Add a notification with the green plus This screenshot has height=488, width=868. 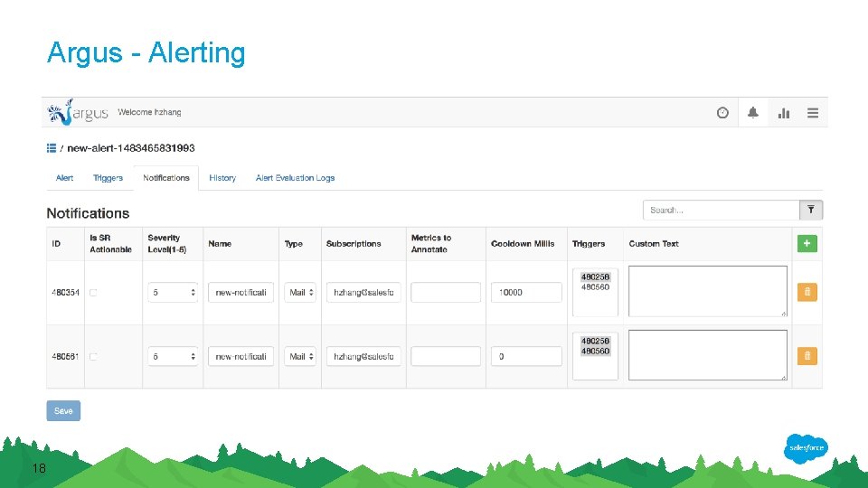click(807, 243)
